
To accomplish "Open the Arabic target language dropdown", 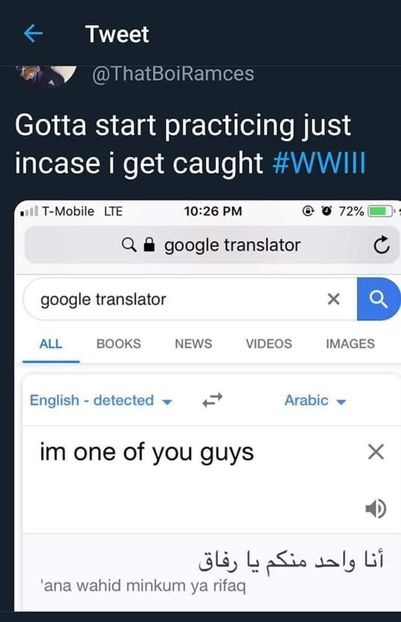I will pos(315,401).
